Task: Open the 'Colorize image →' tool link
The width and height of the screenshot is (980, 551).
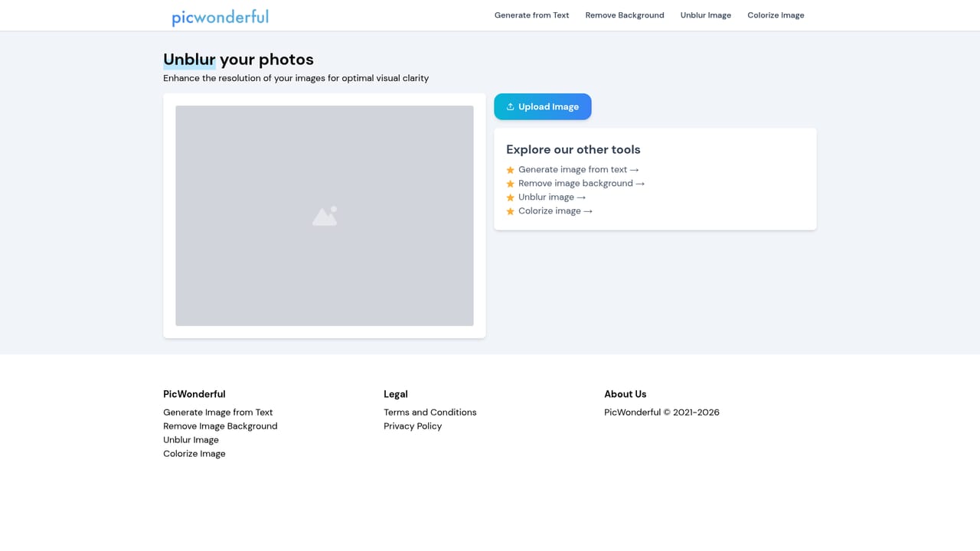Action: tap(556, 211)
